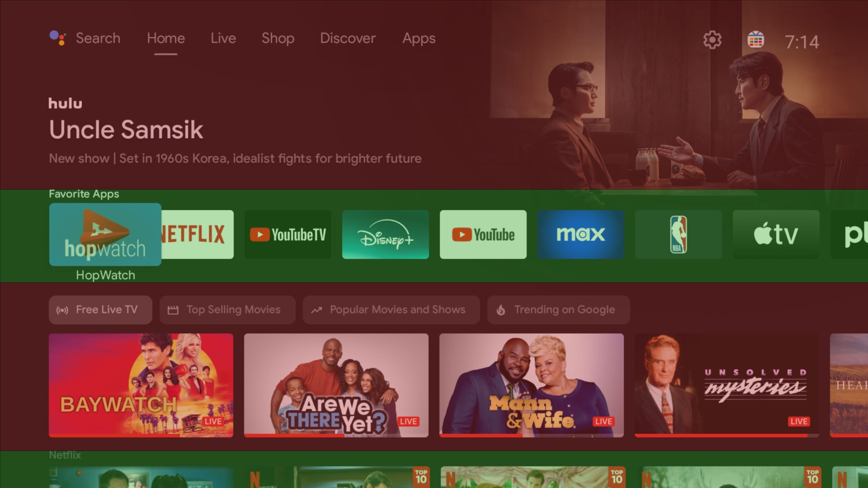Open Max app
Viewport: 868px width, 488px height.
[x=581, y=233]
